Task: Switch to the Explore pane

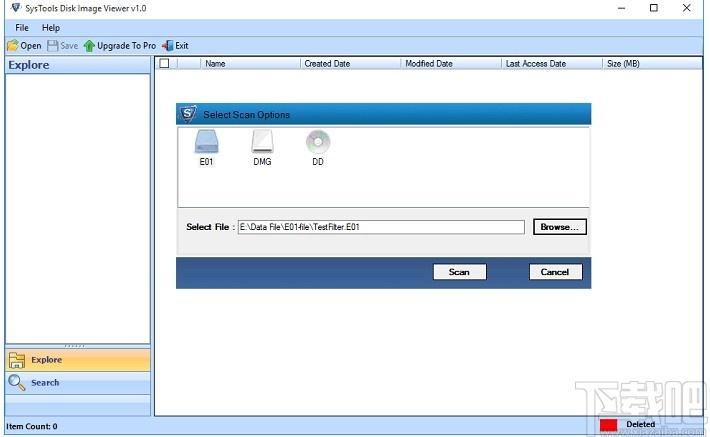Action: [x=17, y=360]
